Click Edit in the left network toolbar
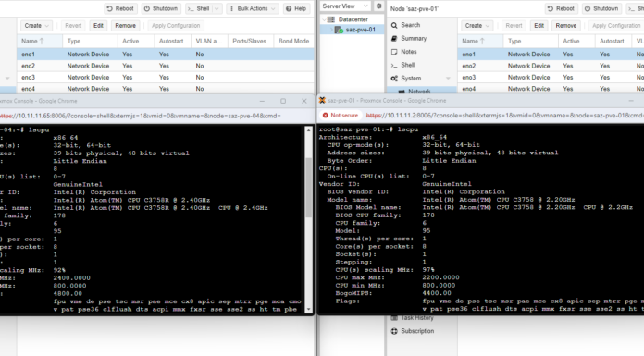644x356 pixels. pyautogui.click(x=98, y=26)
